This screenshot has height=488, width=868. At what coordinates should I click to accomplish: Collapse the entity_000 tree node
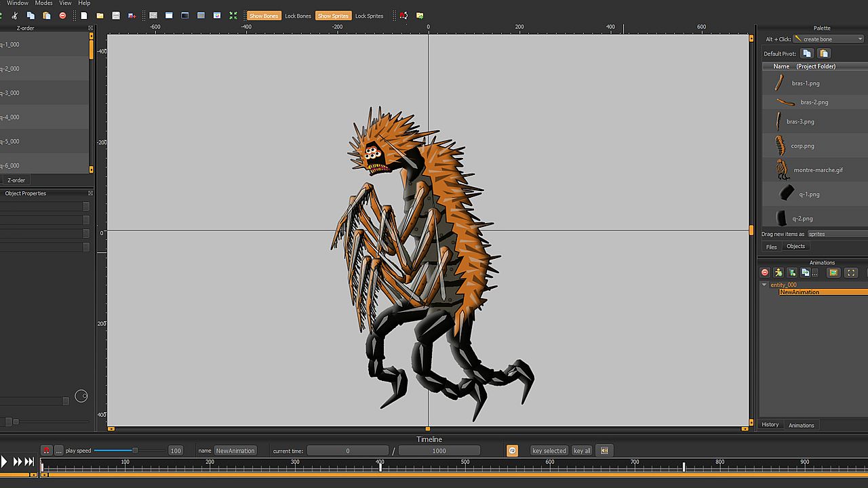click(764, 285)
